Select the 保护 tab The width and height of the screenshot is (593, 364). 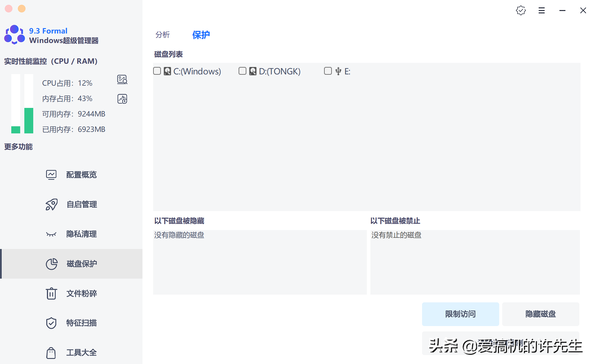[x=201, y=35]
